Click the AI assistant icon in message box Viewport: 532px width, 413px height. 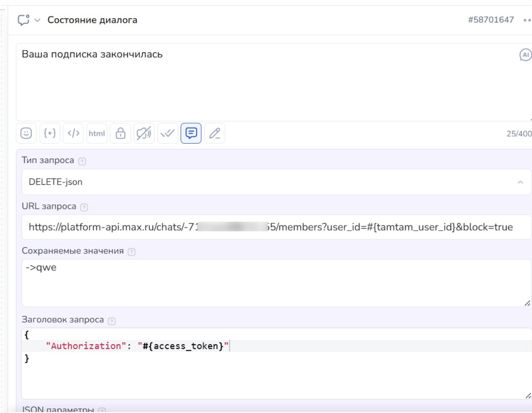pyautogui.click(x=525, y=55)
